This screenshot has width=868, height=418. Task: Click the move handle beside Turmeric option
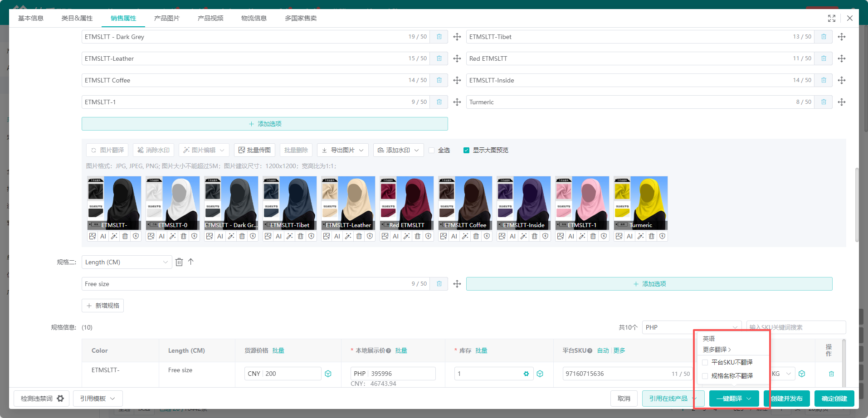coord(842,102)
